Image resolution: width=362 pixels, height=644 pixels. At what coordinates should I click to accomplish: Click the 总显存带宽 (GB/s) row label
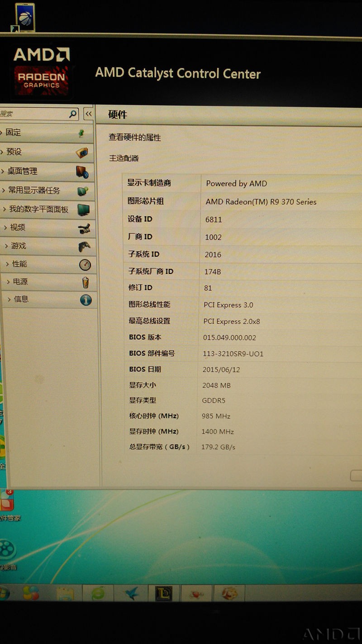click(159, 447)
